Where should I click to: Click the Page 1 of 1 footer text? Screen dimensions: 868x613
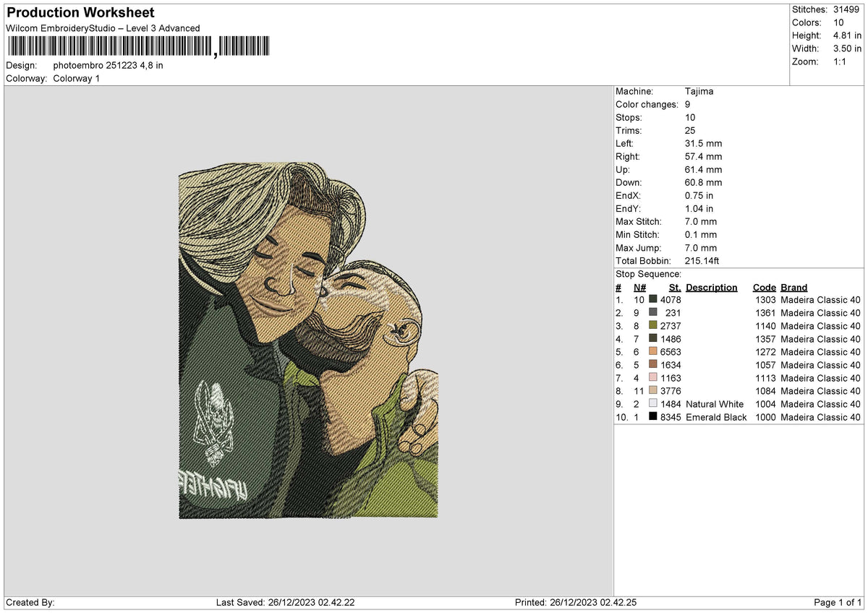pyautogui.click(x=838, y=603)
